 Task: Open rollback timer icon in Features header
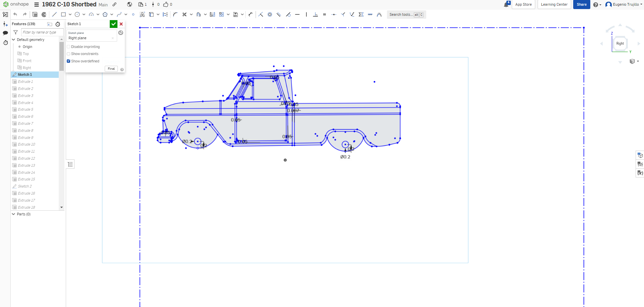coord(58,24)
